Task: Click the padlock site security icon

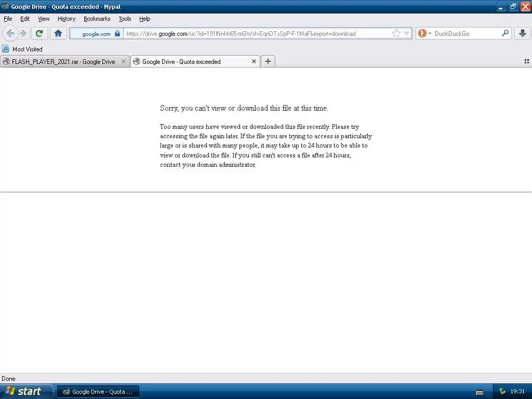Action: tap(117, 33)
